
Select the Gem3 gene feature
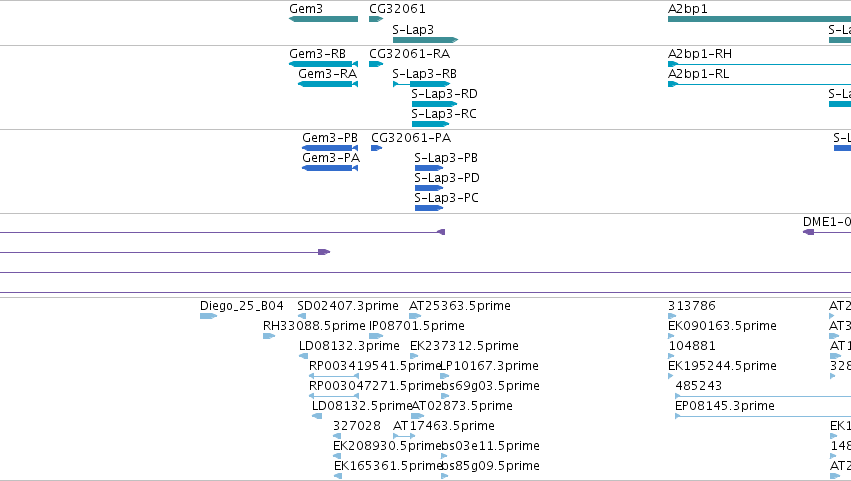pos(323,19)
